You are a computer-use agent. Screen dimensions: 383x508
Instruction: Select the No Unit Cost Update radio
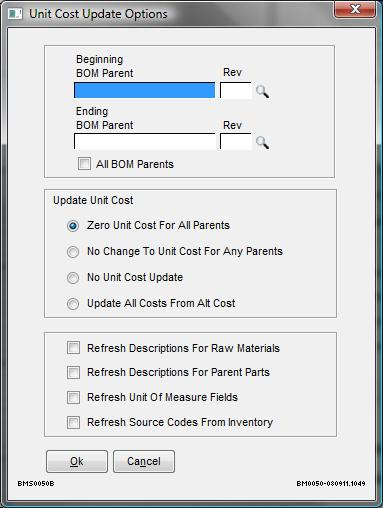(x=73, y=278)
